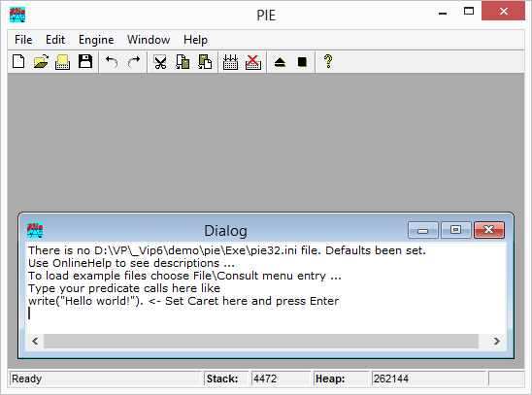This screenshot has width=532, height=395.
Task: Open a file using the folder icon
Action: pos(41,62)
